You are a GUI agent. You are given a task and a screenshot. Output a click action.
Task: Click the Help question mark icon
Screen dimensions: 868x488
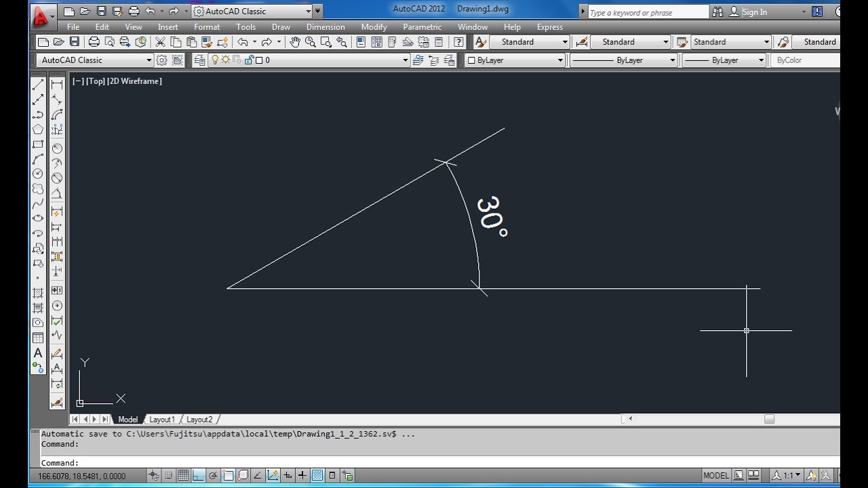coord(459,42)
